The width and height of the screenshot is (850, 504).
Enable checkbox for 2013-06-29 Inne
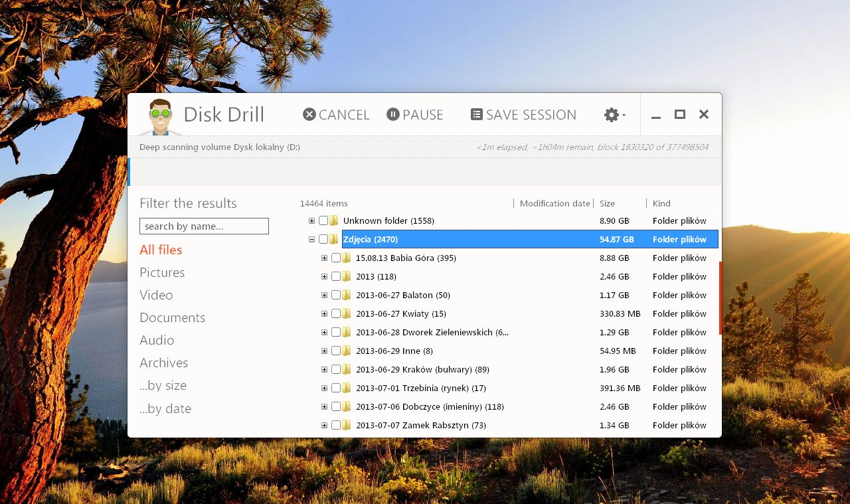(336, 351)
